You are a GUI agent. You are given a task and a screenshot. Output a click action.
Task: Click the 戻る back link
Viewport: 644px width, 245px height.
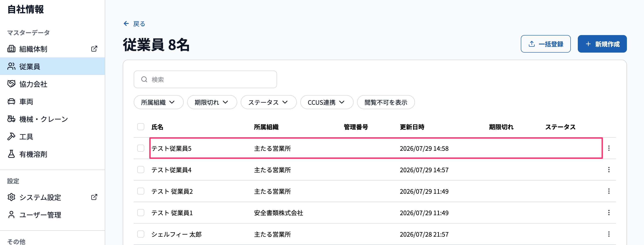coord(134,24)
